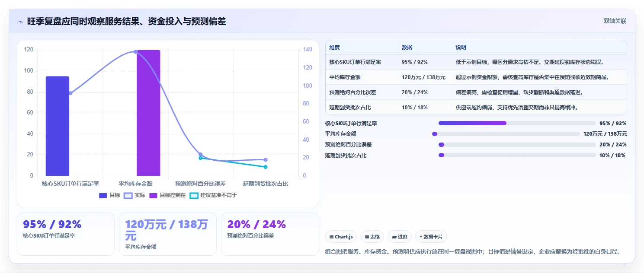This screenshot has width=644, height=273.
Task: Toggle the 目标 legend item
Action: point(109,195)
